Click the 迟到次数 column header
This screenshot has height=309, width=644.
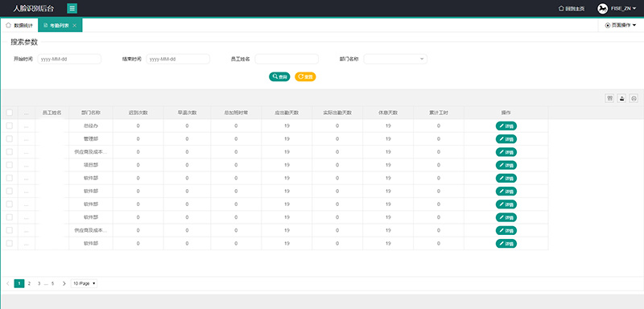coord(138,113)
